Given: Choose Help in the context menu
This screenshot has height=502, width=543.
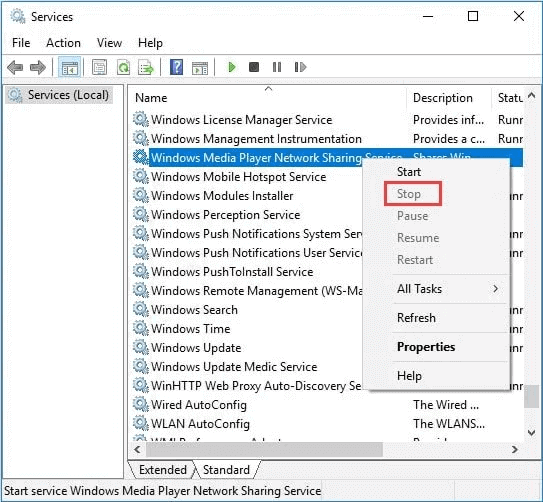Looking at the screenshot, I should tap(409, 376).
